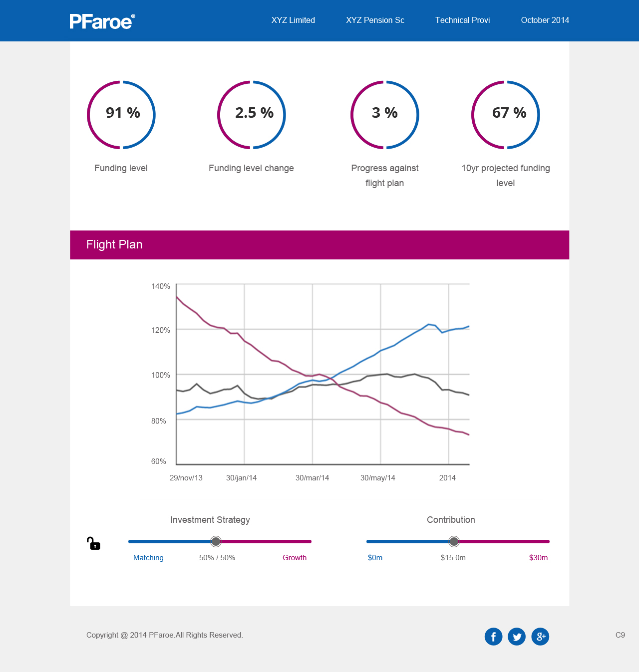Toggle the unlocked padlock icon
Image resolution: width=639 pixels, height=672 pixels.
[x=93, y=543]
